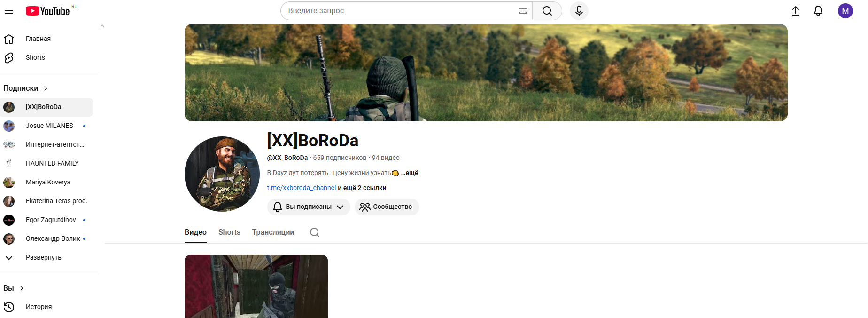The image size is (868, 318).
Task: Open the account avatar menu
Action: click(845, 11)
